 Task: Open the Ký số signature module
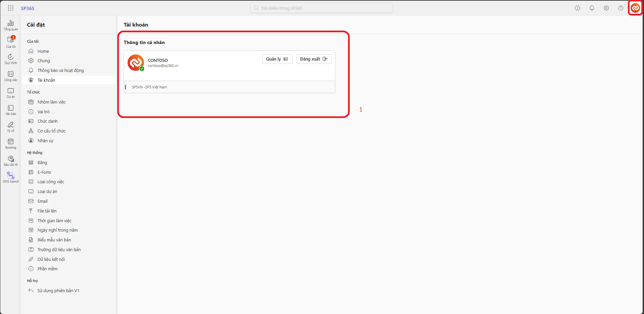click(11, 127)
